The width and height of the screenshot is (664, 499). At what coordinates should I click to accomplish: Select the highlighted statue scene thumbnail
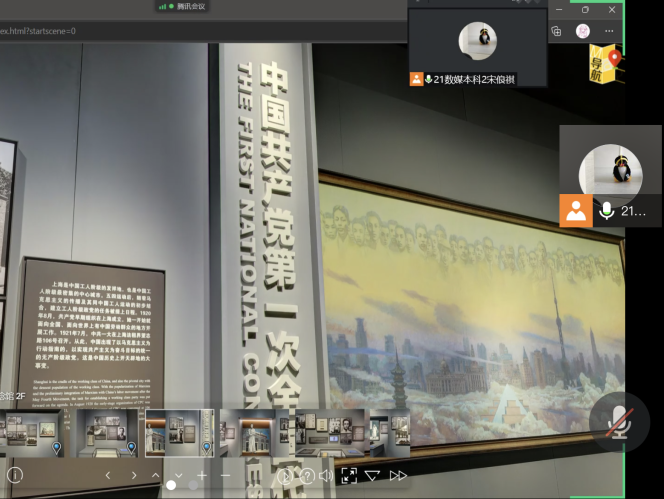[180, 432]
